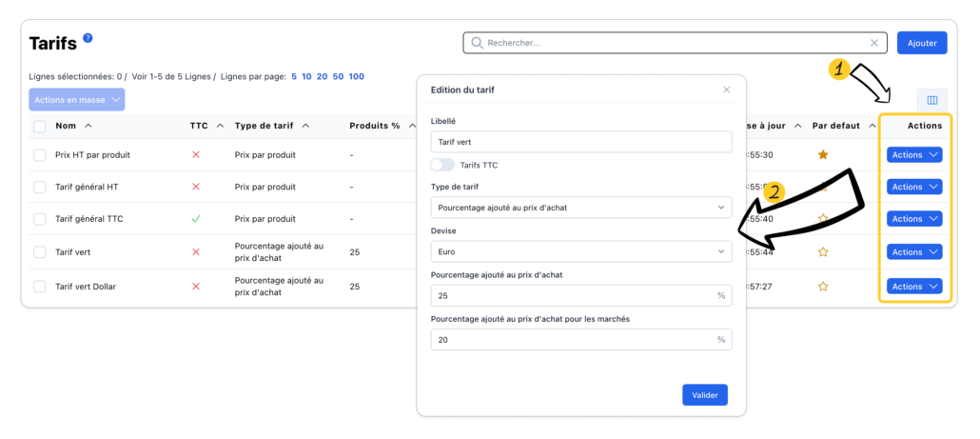The width and height of the screenshot is (980, 439).
Task: Tick the checkbox next to Tarif vert
Action: pos(40,252)
